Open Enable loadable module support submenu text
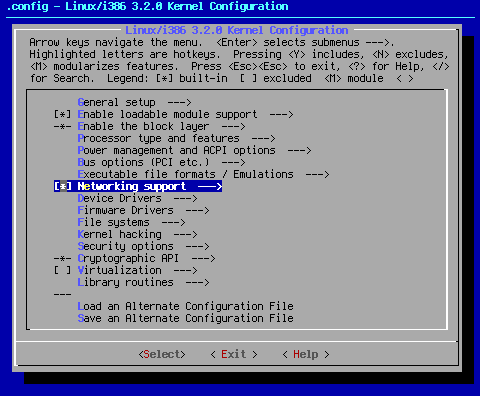Viewport: 480px width, 396px height. coord(167,114)
